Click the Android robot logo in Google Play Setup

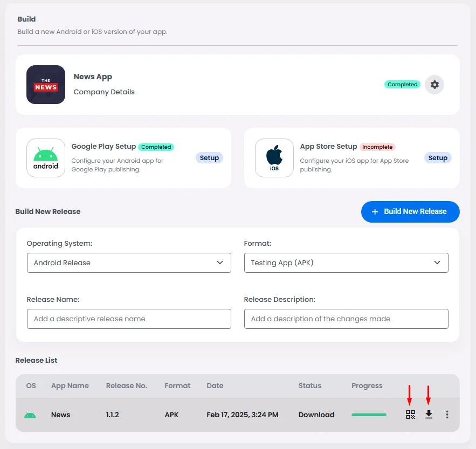pos(46,158)
